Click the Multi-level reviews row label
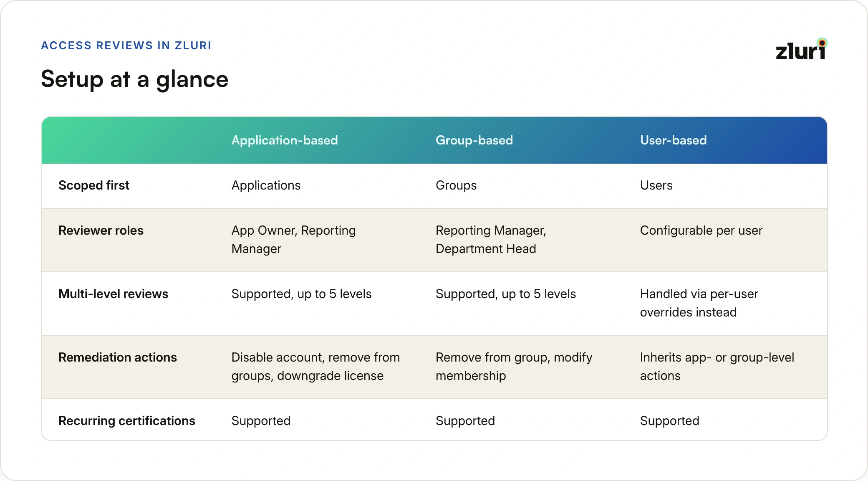The image size is (868, 481). [x=114, y=294]
